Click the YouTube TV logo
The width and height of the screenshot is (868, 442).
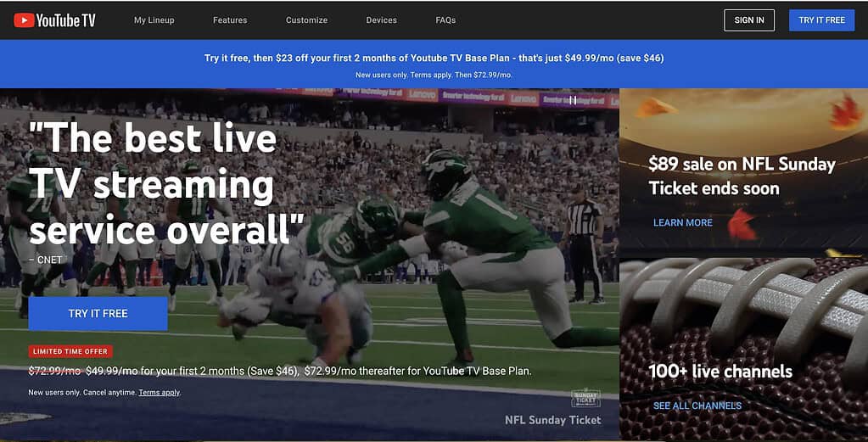coord(54,20)
